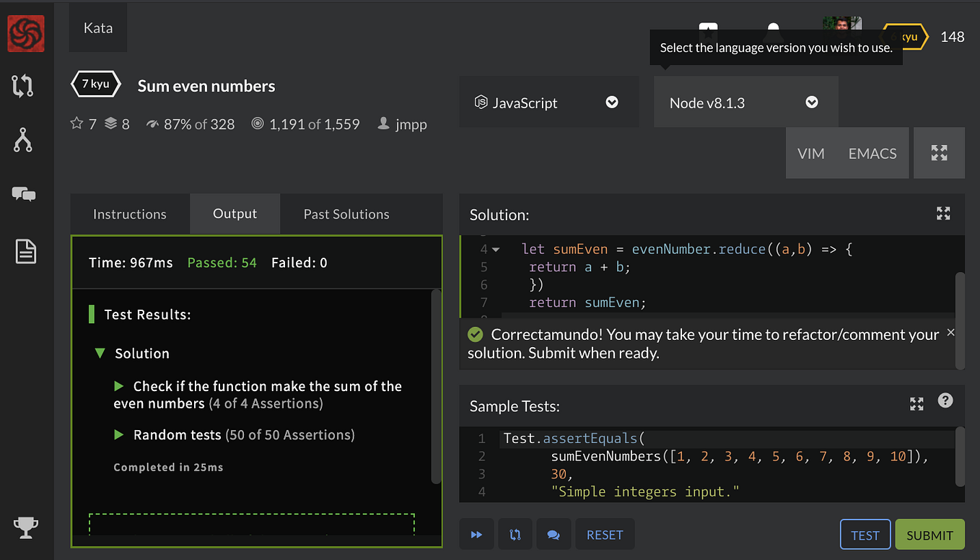Skip this kata using the fast-forward icon

point(476,534)
